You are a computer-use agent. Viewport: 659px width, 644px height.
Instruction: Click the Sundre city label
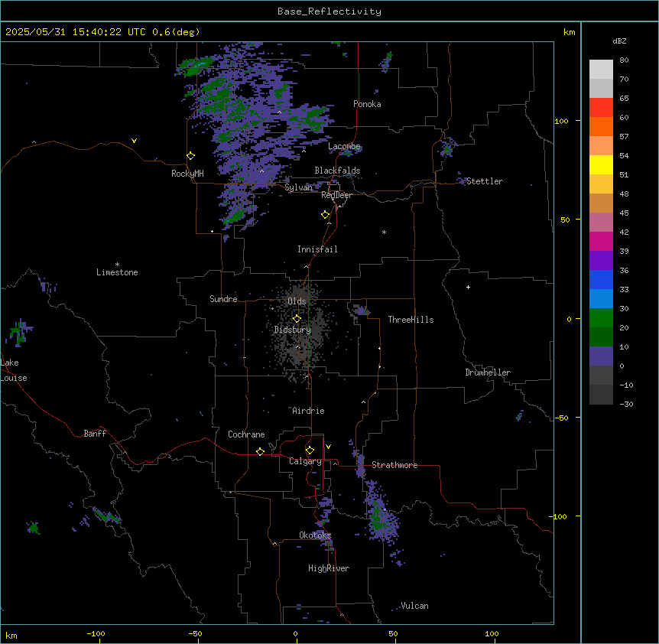[x=223, y=299]
